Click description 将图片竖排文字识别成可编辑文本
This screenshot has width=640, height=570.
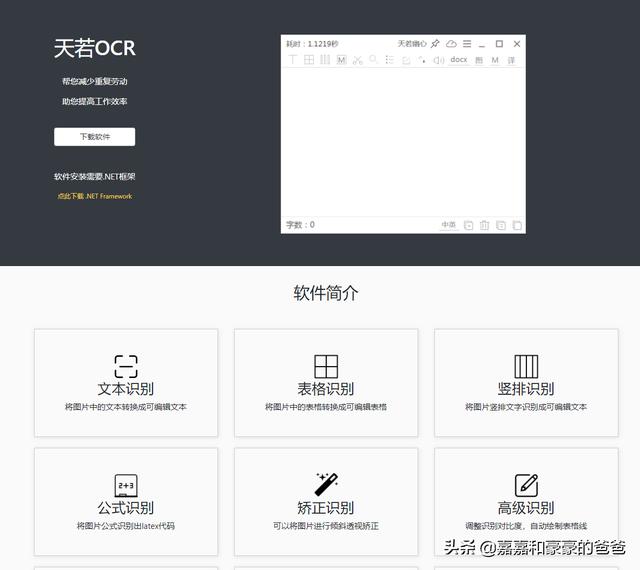click(x=526, y=407)
